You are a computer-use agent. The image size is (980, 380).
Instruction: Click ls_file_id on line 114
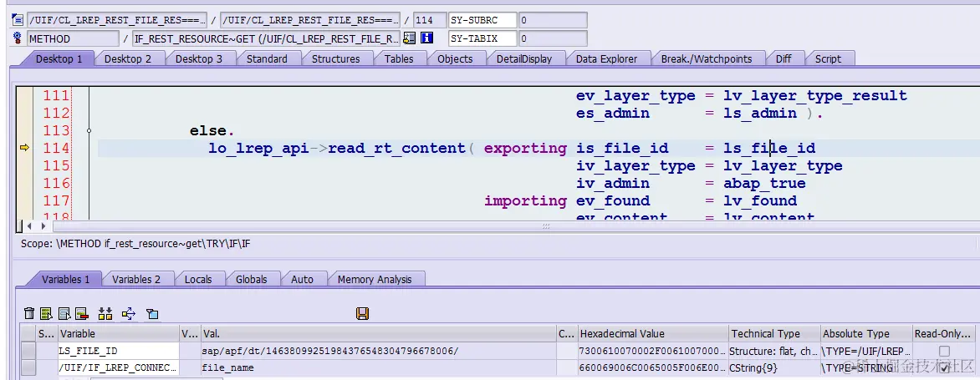click(769, 148)
